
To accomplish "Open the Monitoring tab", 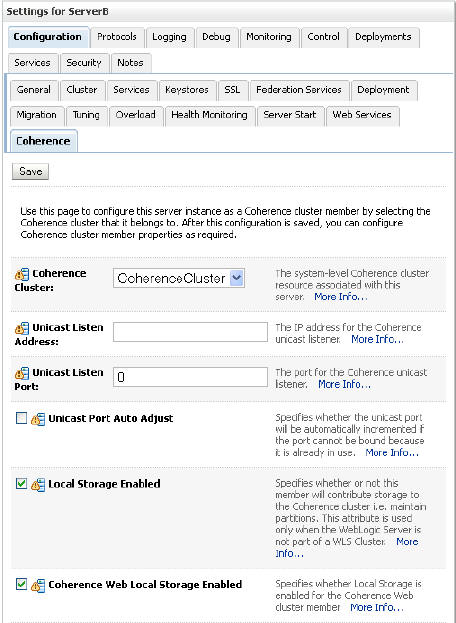I will click(269, 37).
